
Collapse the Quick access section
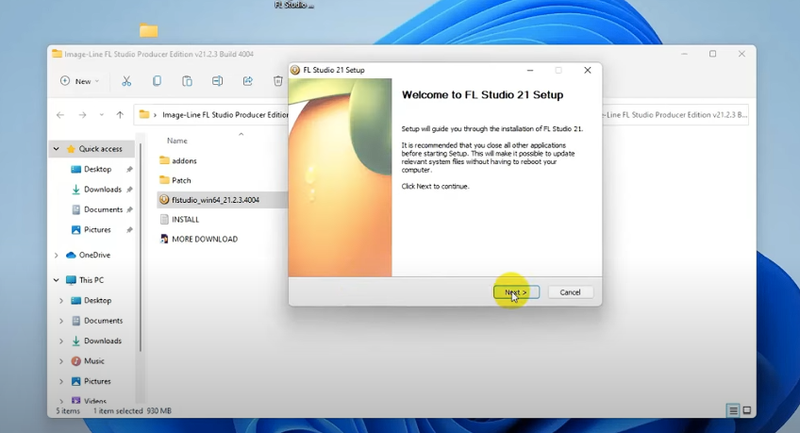coord(56,149)
